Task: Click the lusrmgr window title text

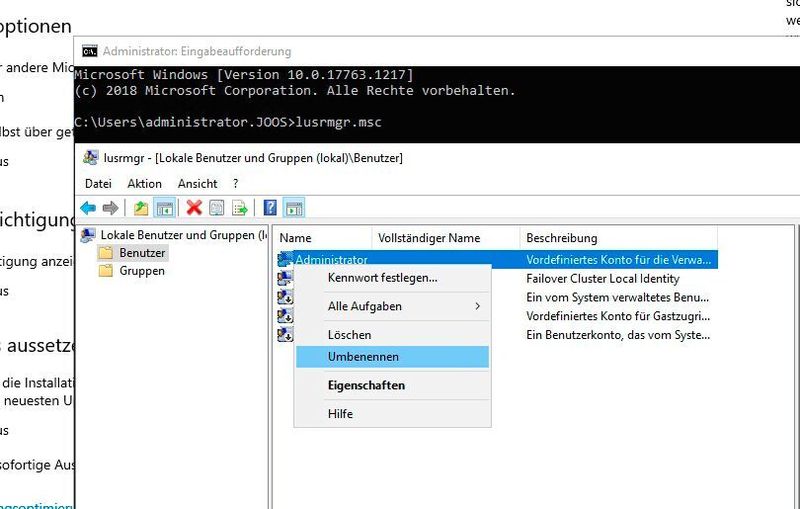Action: click(253, 158)
